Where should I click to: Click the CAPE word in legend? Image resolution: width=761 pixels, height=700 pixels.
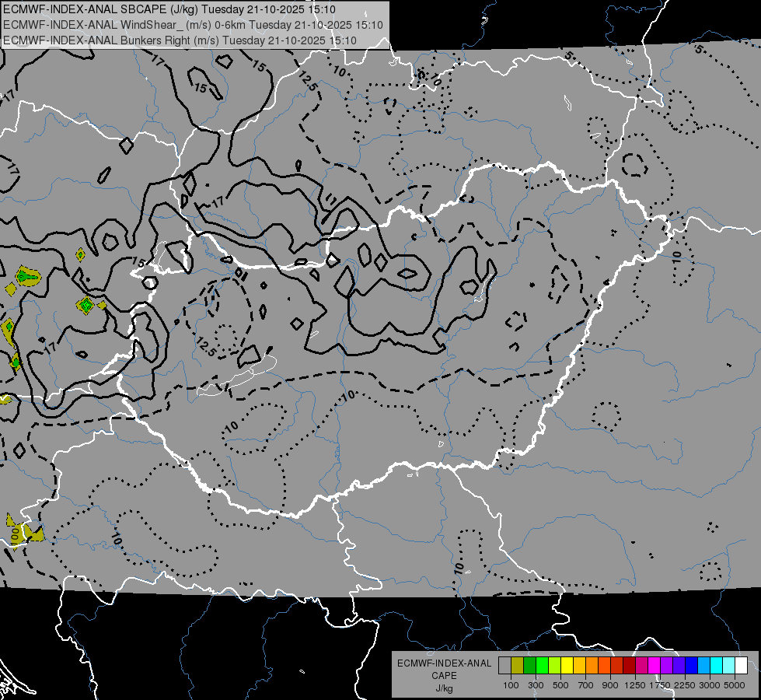pos(444,676)
